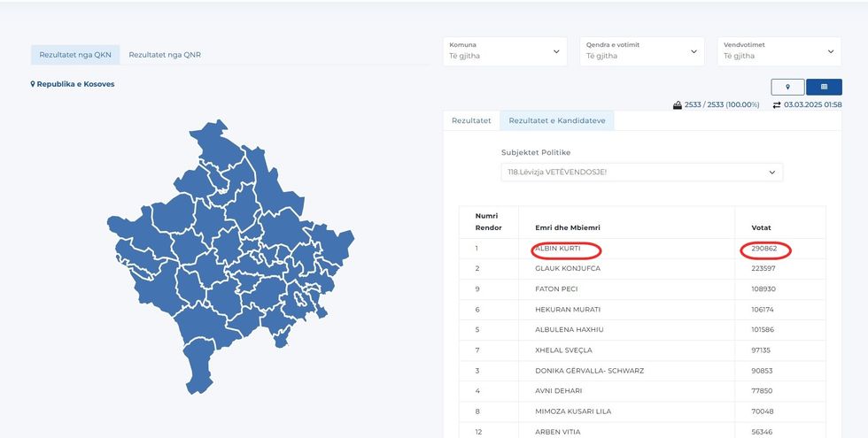868x438 pixels.
Task: Click GLAUK KONJUFCA in candidates table
Action: tap(568, 268)
